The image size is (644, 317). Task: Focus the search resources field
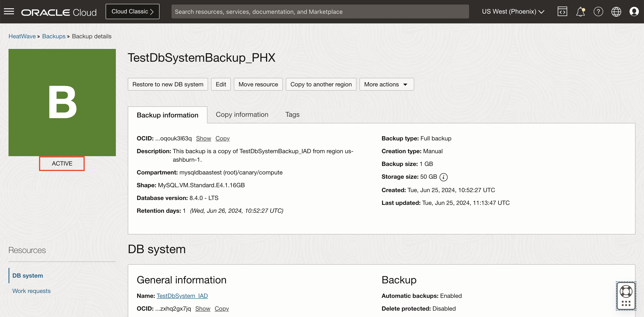tap(320, 11)
